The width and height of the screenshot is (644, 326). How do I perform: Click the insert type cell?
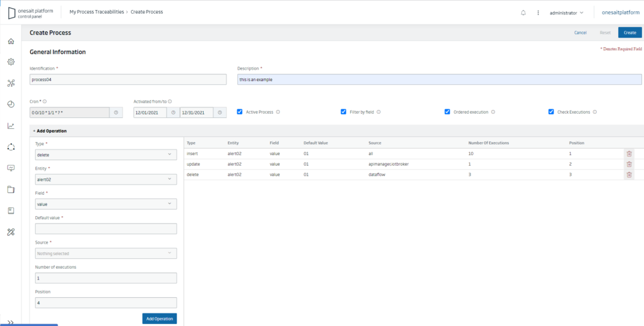[x=192, y=154]
